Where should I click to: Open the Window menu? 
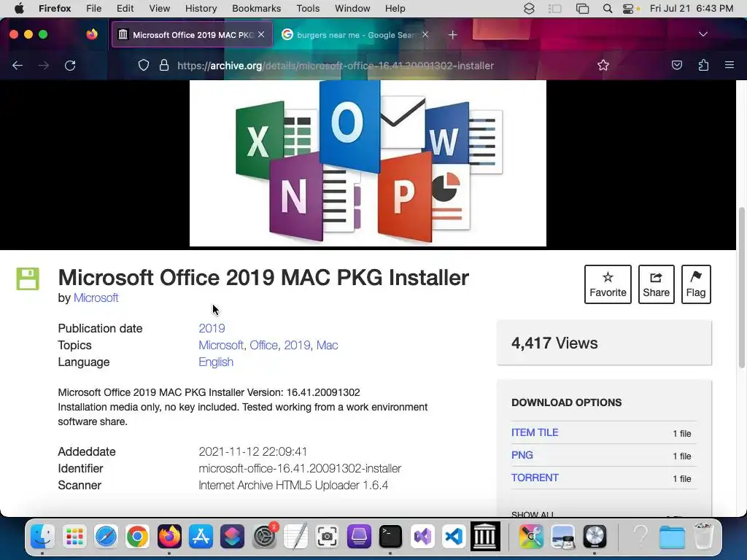point(352,8)
